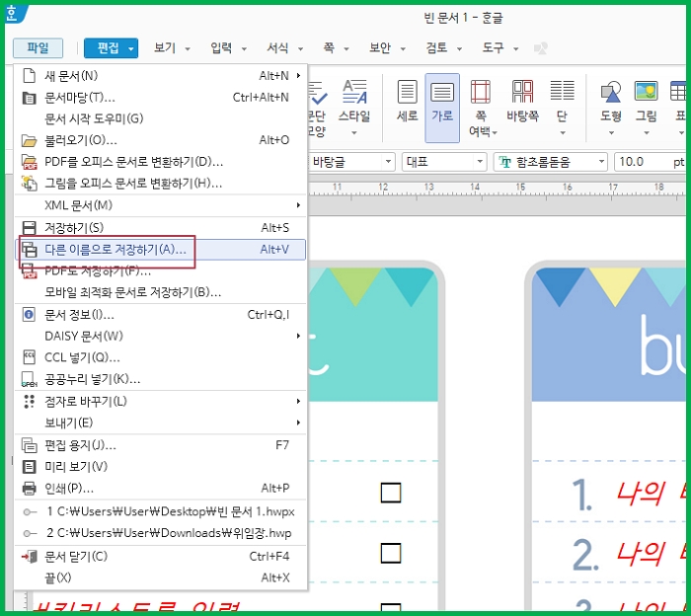The image size is (691, 616).
Task: Open 함초롬돋움 font dropdown
Action: 601,162
